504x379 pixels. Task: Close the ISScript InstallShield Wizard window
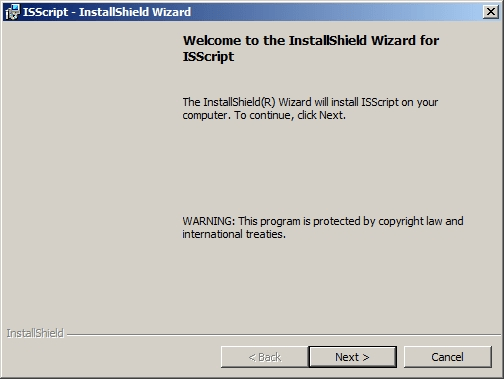491,12
